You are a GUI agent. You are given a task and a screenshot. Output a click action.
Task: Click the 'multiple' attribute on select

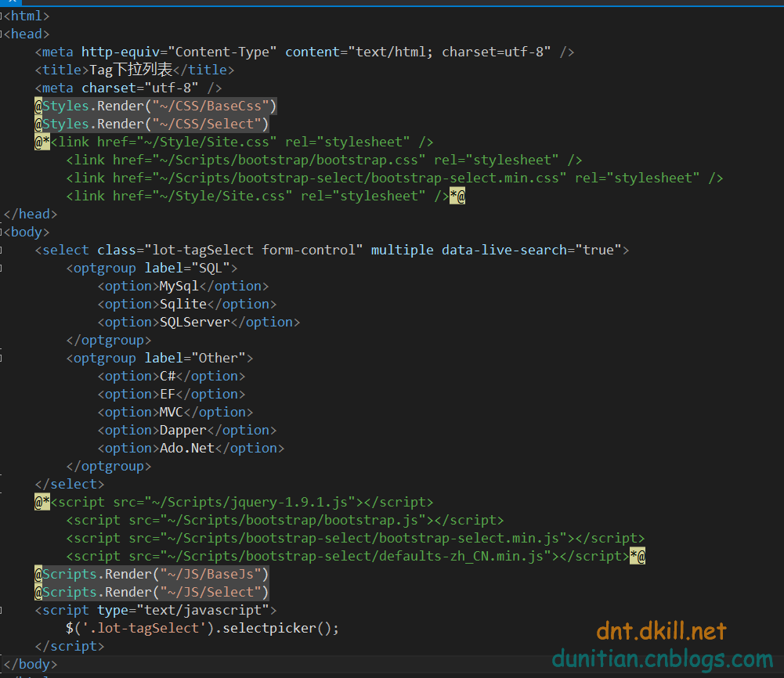pos(402,250)
